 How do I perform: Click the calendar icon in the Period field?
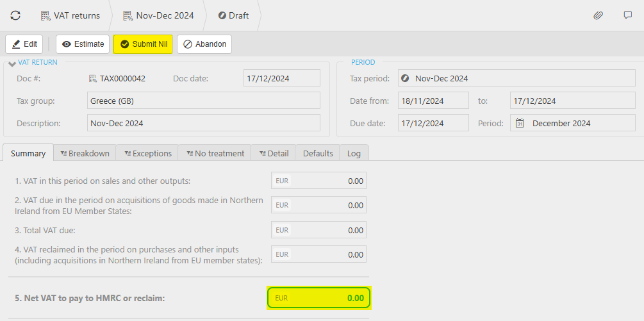click(520, 123)
